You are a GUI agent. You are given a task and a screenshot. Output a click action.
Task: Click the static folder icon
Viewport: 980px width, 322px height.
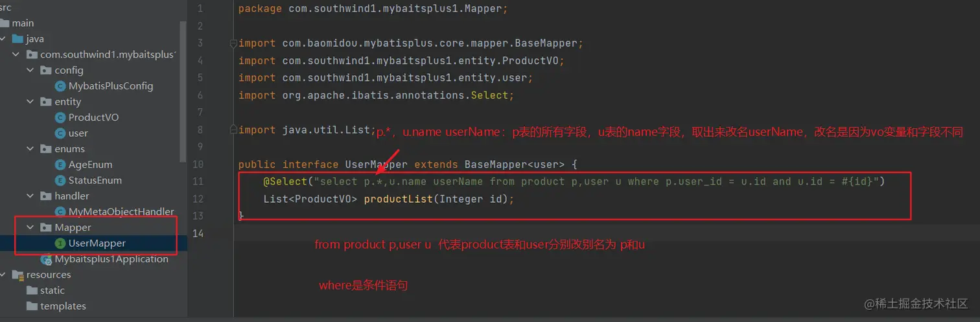coord(32,290)
